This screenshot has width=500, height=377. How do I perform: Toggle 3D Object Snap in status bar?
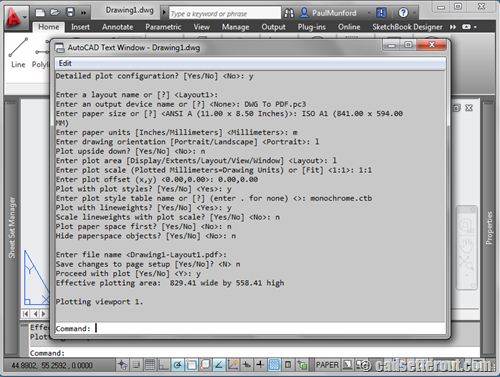click(x=205, y=365)
